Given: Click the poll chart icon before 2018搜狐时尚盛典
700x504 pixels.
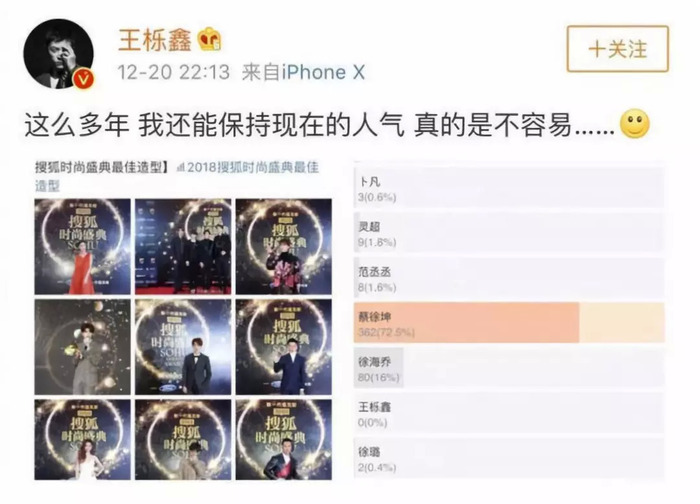Looking at the screenshot, I should coord(181,168).
